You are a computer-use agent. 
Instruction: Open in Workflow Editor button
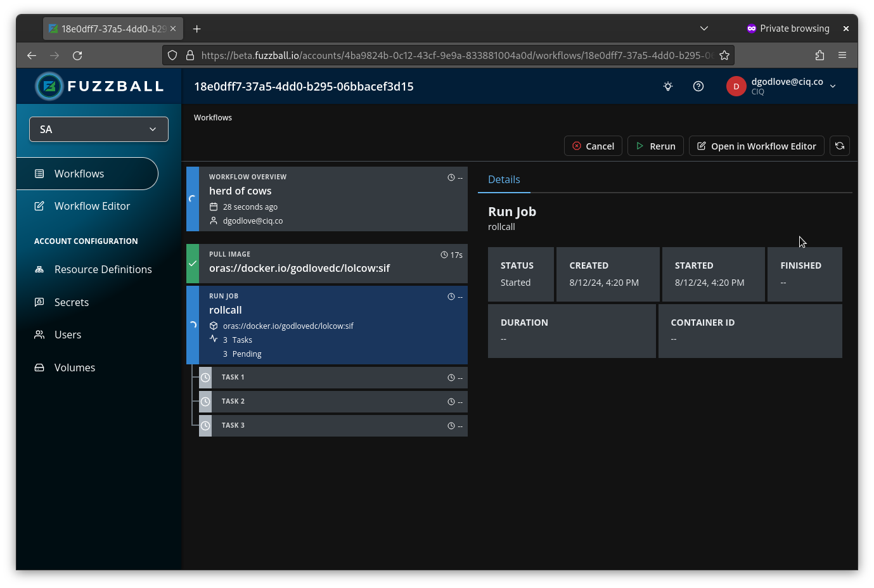(757, 146)
